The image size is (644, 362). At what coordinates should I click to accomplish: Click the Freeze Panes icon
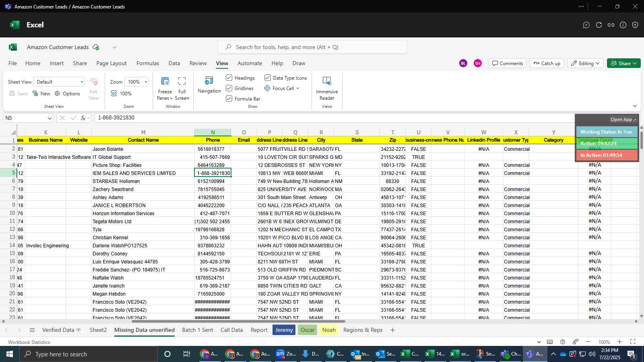(165, 81)
